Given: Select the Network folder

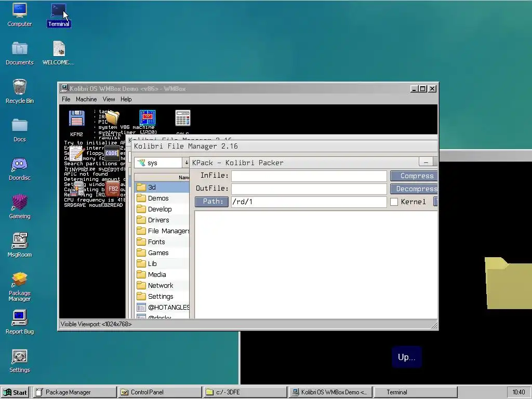Looking at the screenshot, I should [x=162, y=285].
